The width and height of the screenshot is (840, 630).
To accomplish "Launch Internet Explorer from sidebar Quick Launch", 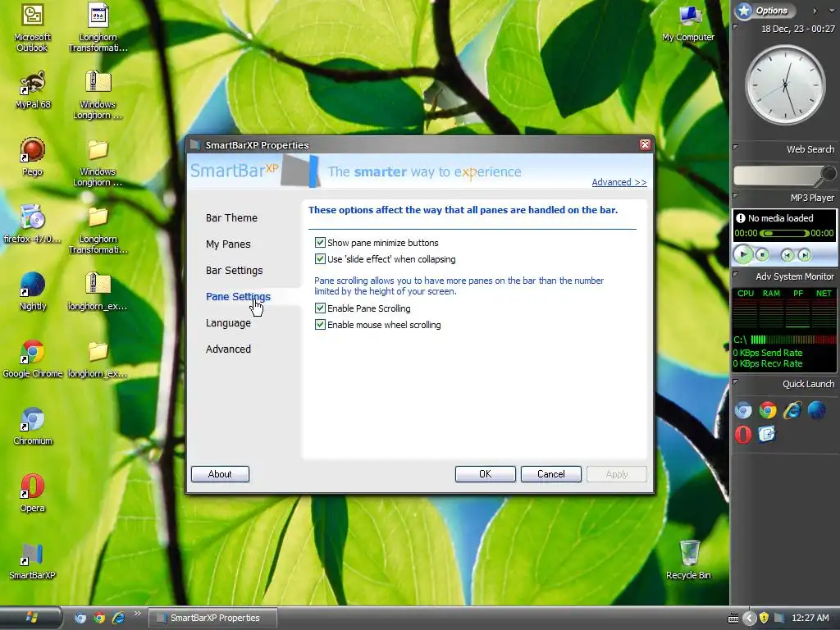I will click(x=792, y=410).
